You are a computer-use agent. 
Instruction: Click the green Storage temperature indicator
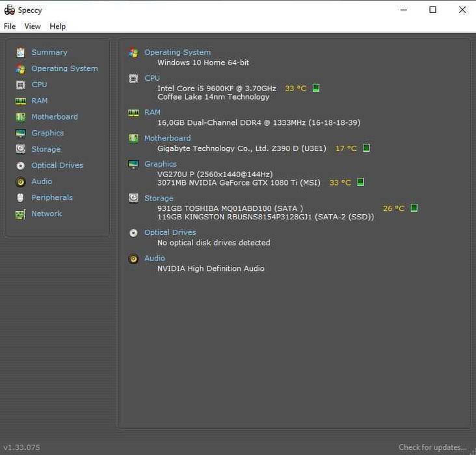(x=414, y=208)
